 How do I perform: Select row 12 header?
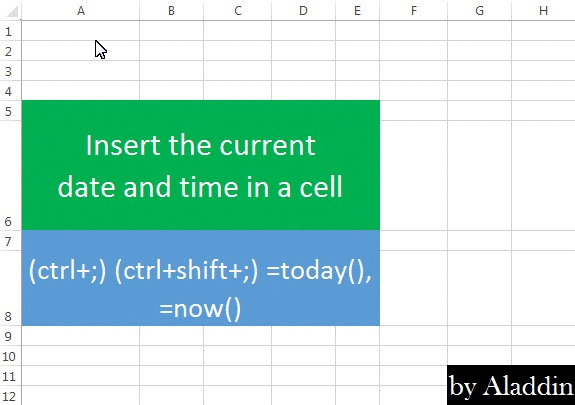click(10, 395)
